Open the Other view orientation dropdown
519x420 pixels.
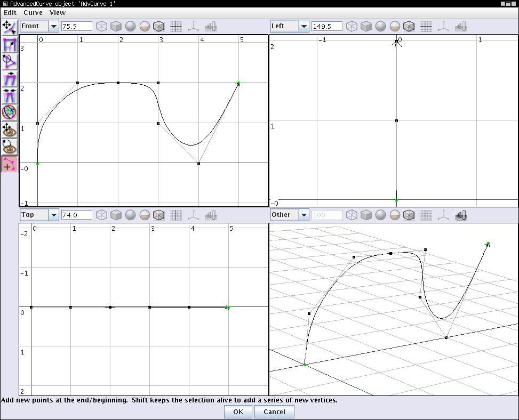click(290, 215)
